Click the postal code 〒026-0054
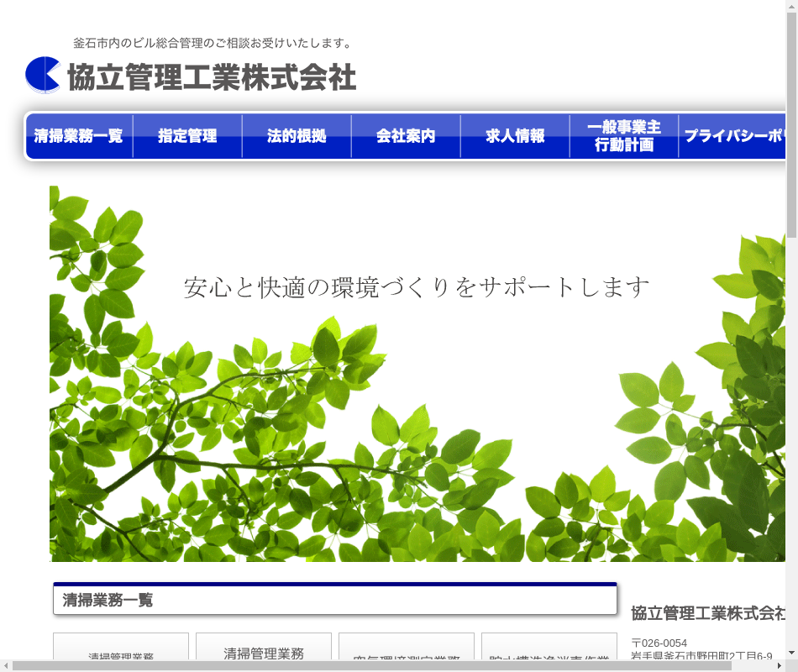This screenshot has width=798, height=672. (x=659, y=643)
